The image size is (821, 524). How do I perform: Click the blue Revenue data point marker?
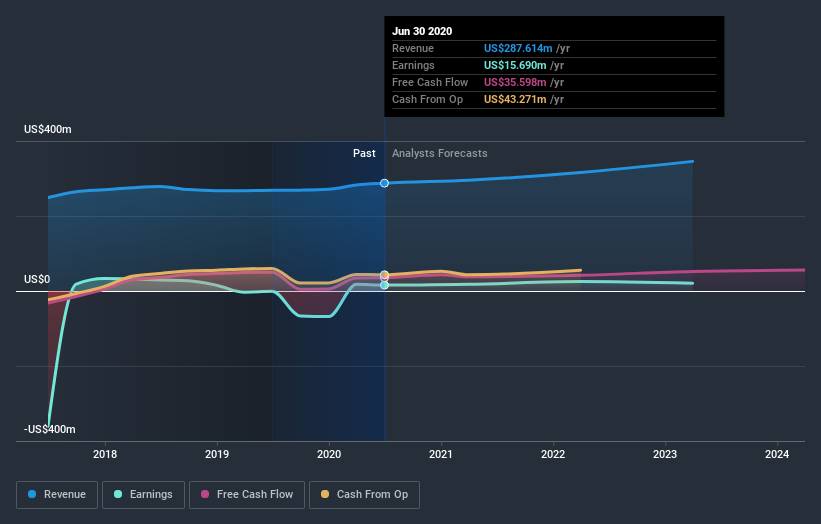pyautogui.click(x=384, y=183)
